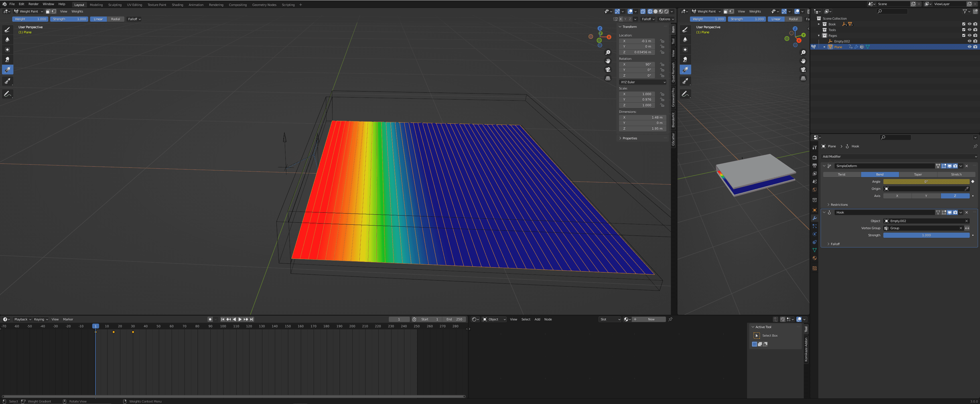The height and width of the screenshot is (404, 980).
Task: Open the Material properties tab
Action: pyautogui.click(x=815, y=258)
